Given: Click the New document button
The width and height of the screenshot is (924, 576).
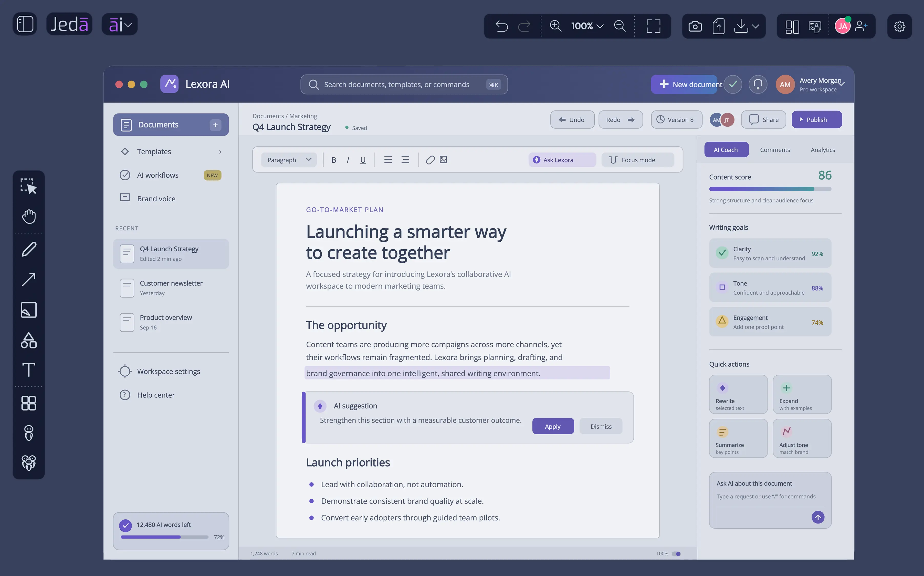Looking at the screenshot, I should pyautogui.click(x=684, y=84).
